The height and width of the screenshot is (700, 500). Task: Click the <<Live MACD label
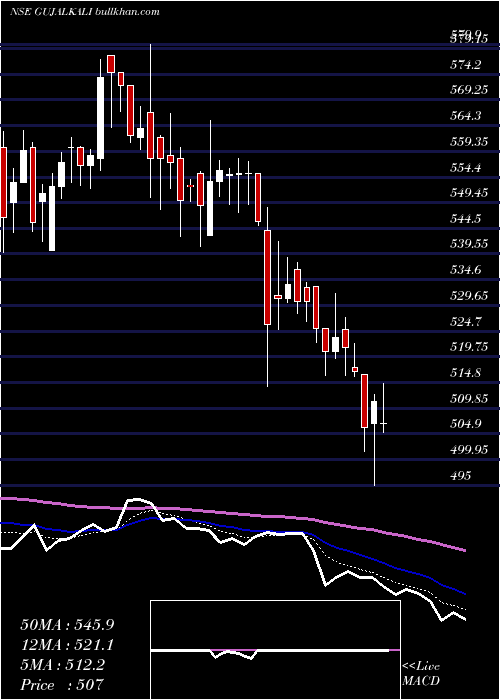pyautogui.click(x=421, y=674)
